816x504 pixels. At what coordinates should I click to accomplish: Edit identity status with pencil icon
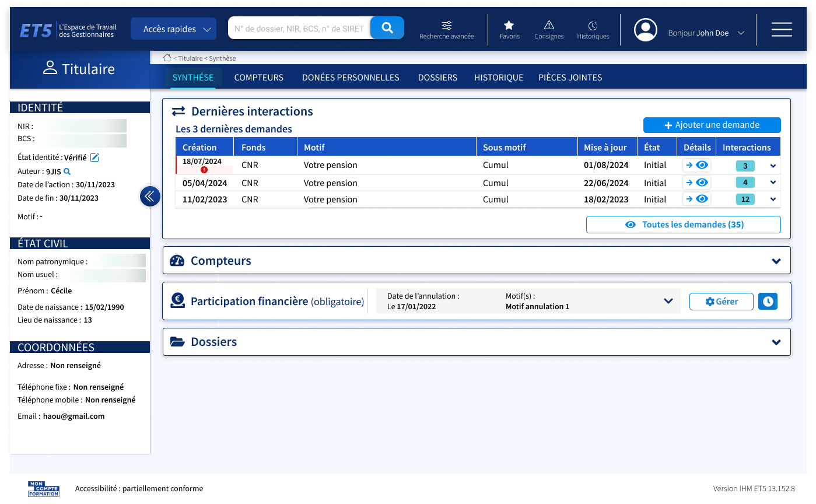click(x=94, y=157)
